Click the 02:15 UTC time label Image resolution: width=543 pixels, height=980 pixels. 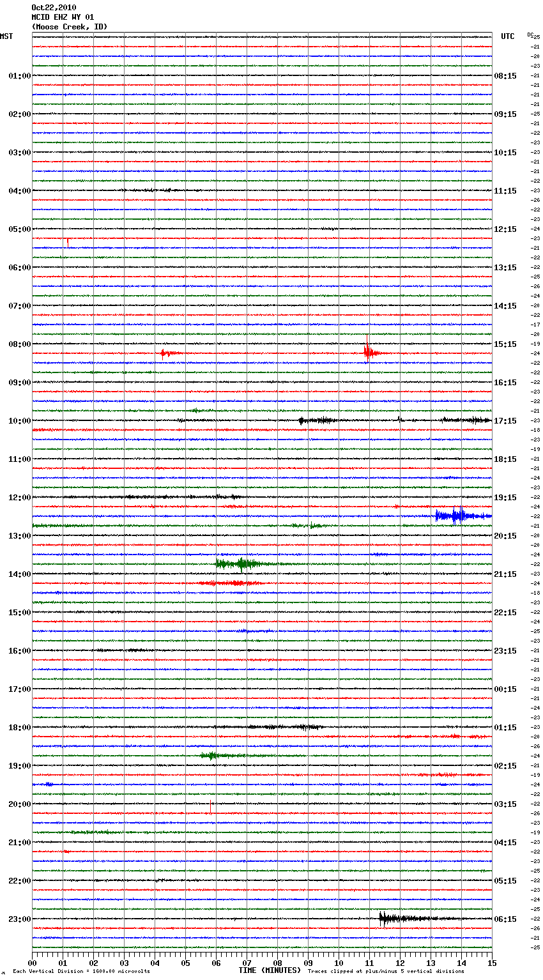pyautogui.click(x=505, y=766)
